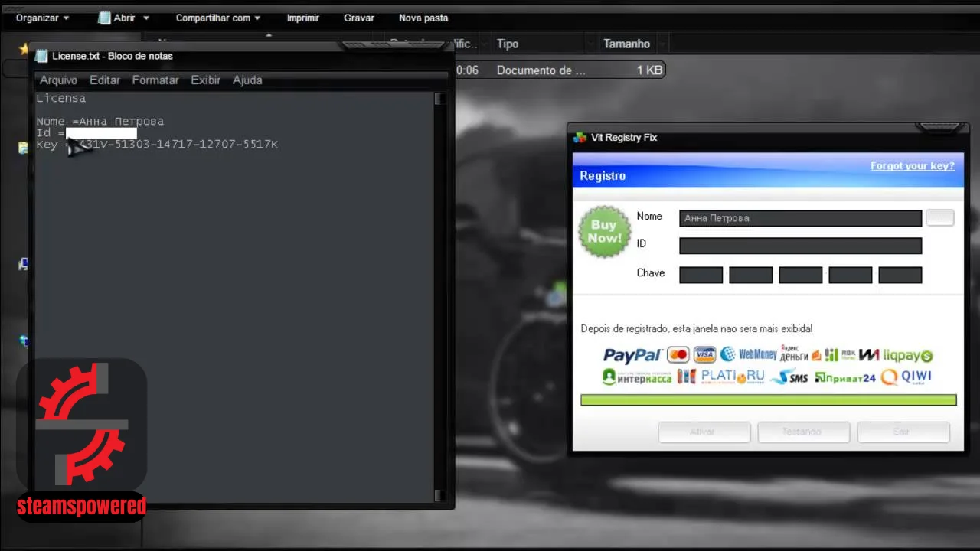
Task: Click the empty ID input field
Action: coord(800,246)
